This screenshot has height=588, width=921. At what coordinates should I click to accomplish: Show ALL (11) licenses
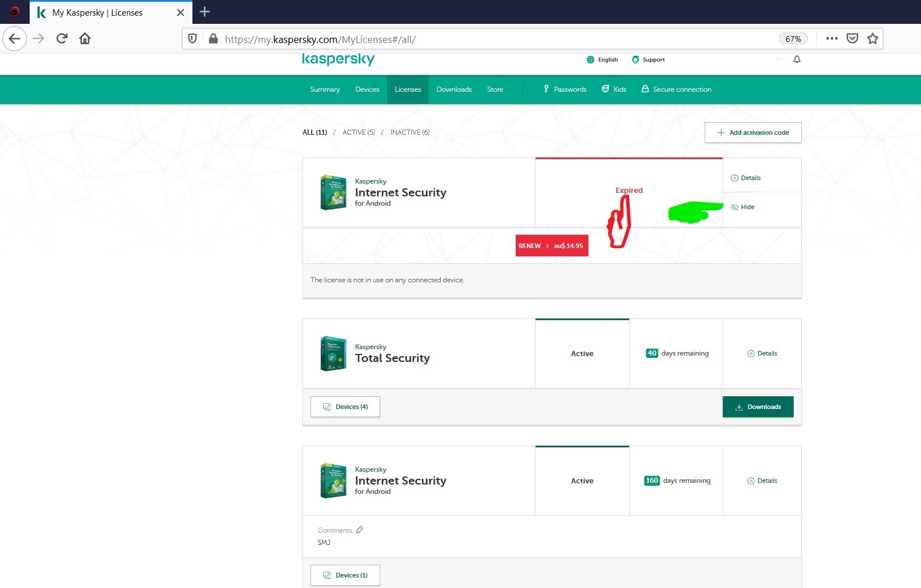[315, 132]
